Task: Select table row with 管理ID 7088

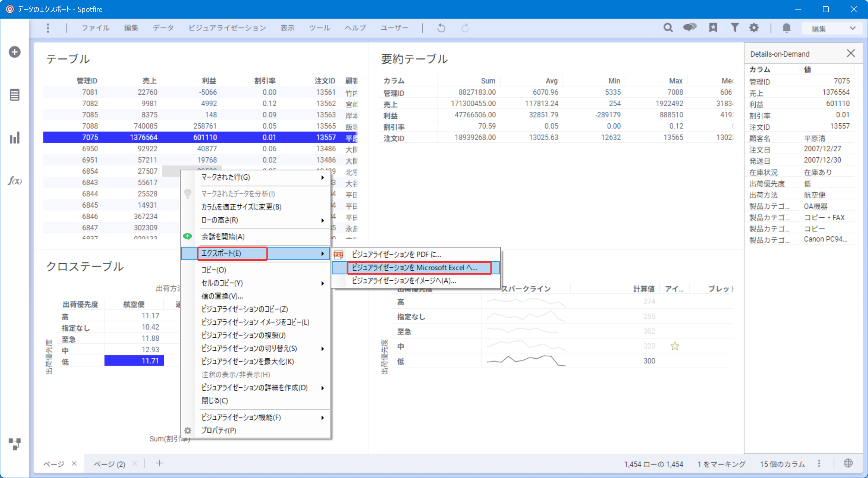Action: [201, 126]
